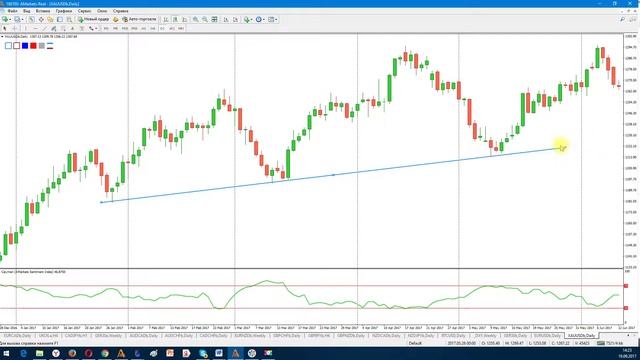This screenshot has height=360, width=640.
Task: Expand the new chart dropdown arrow
Action: 10,19
